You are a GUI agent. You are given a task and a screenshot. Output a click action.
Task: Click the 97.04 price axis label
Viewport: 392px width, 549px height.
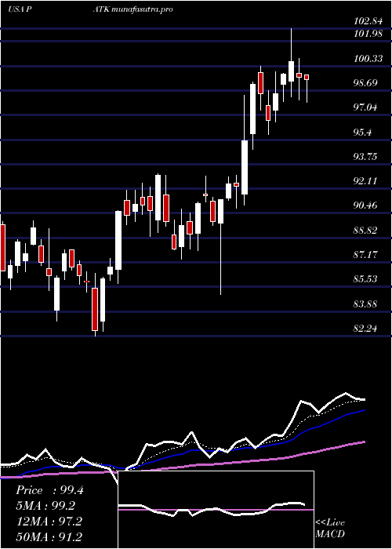click(365, 107)
